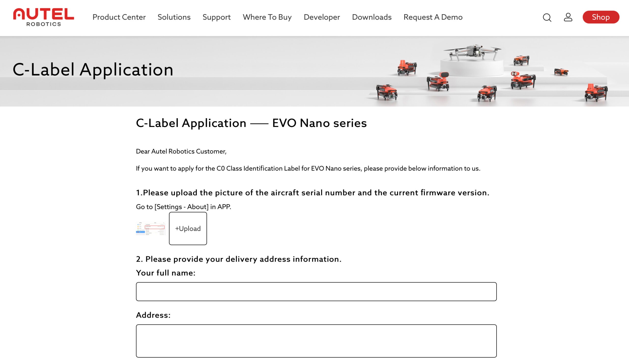Select the EVO Nano series page title
The width and height of the screenshot is (629, 364).
[251, 123]
